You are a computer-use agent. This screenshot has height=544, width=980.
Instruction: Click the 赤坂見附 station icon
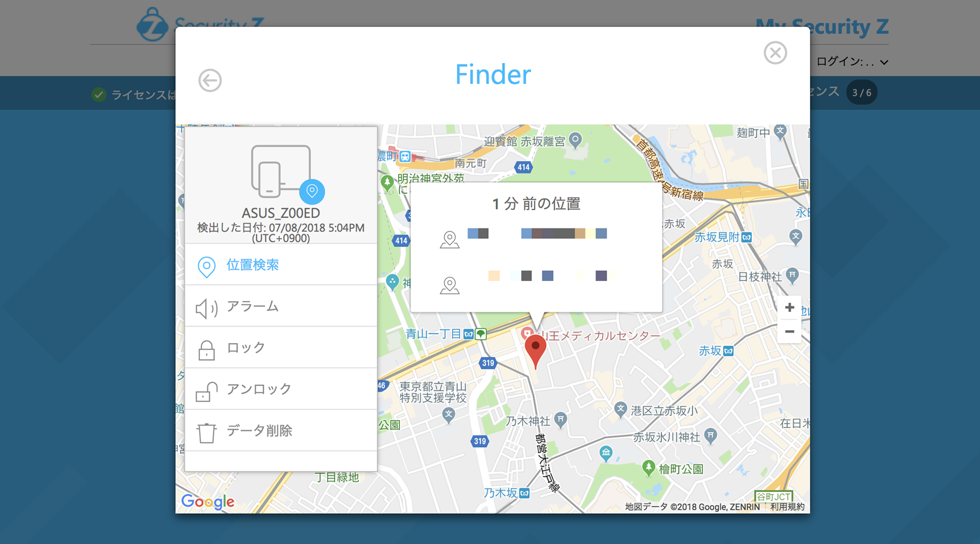[746, 238]
